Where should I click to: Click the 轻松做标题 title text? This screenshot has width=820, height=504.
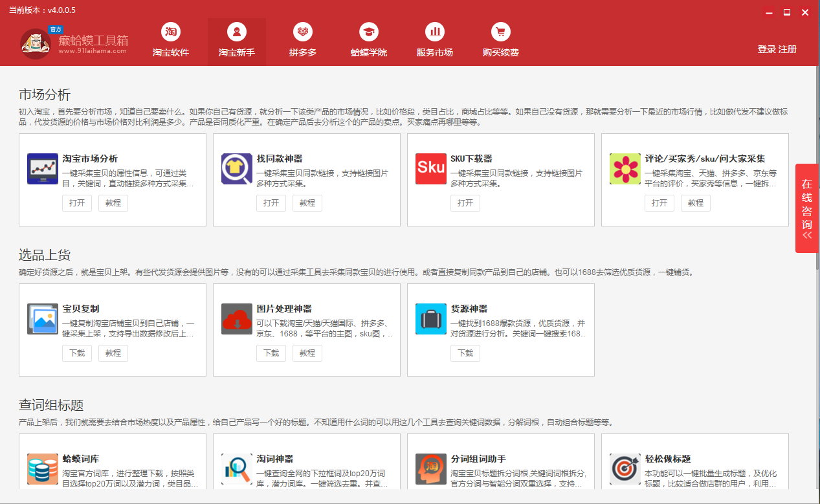(668, 459)
